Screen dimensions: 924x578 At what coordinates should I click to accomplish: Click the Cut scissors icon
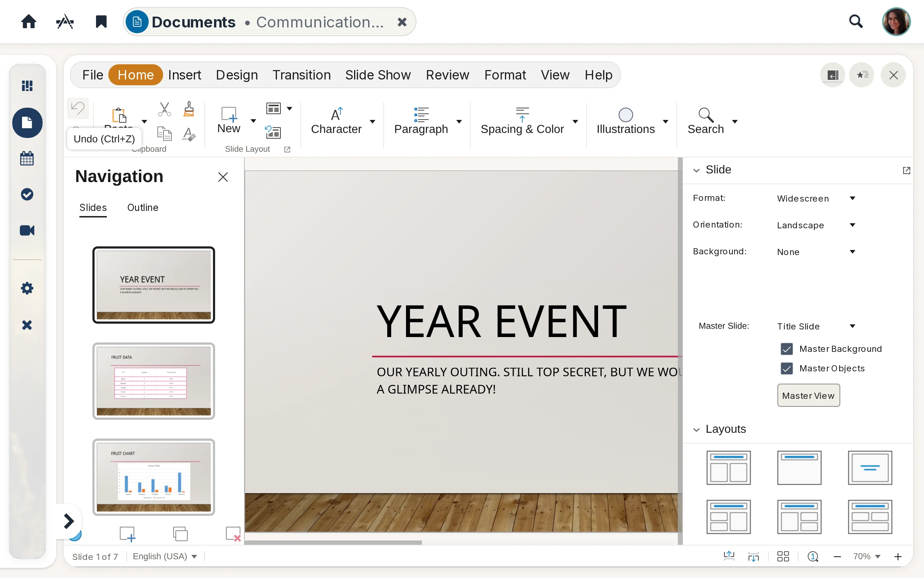pyautogui.click(x=164, y=109)
